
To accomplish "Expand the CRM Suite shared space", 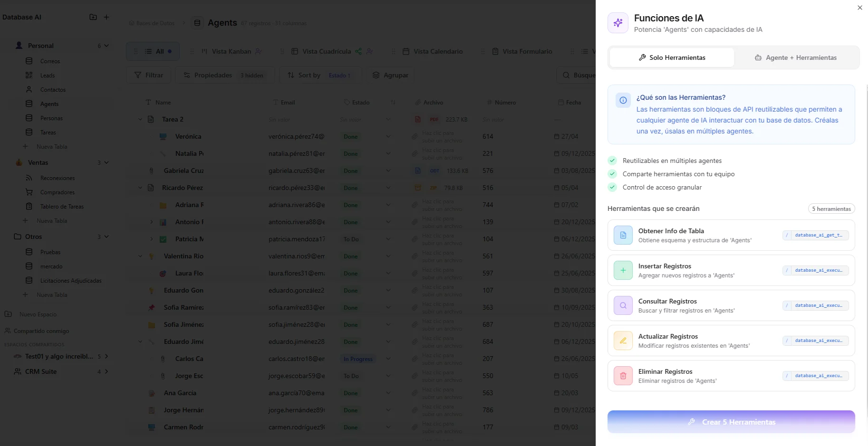I will [x=106, y=371].
